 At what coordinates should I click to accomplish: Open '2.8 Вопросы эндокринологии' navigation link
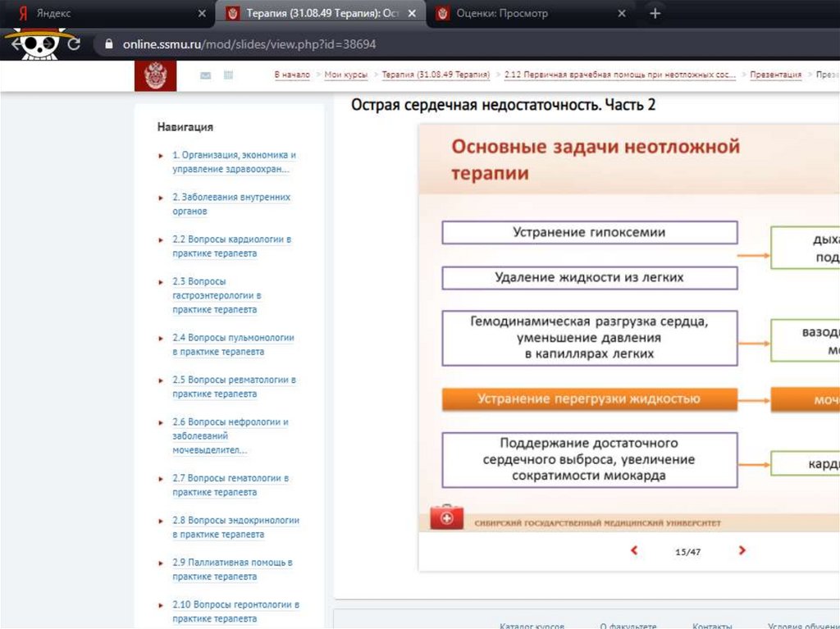pos(235,527)
